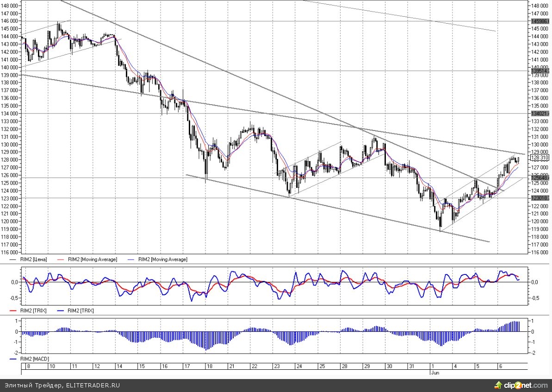Select the Jun month label on the timeline
This screenshot has width=552, height=392.
(434, 372)
